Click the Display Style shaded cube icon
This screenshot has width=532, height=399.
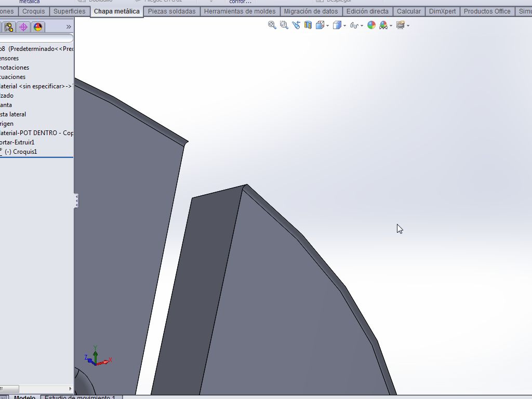point(337,25)
